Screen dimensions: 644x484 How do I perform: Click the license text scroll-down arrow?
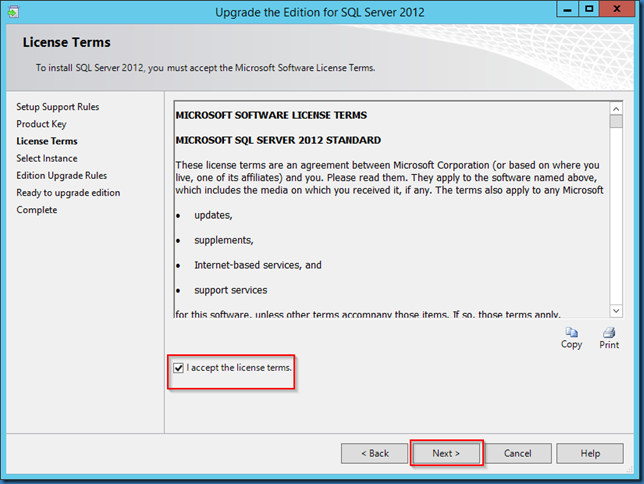(616, 311)
